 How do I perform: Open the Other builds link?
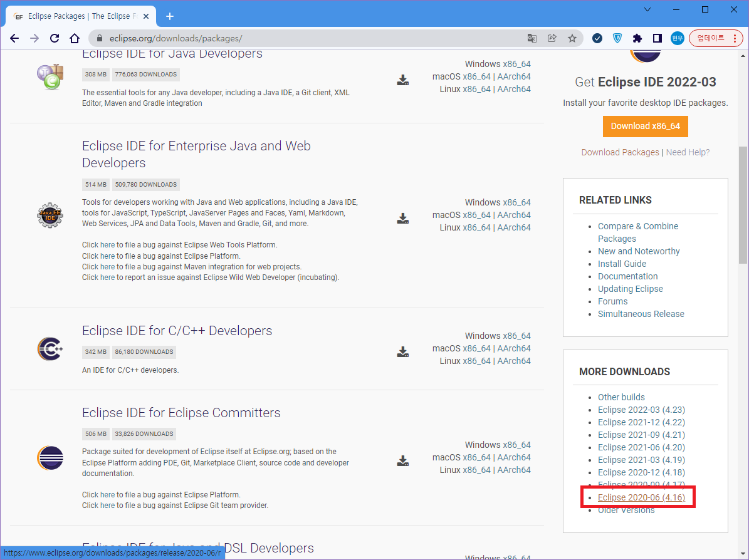tap(622, 397)
